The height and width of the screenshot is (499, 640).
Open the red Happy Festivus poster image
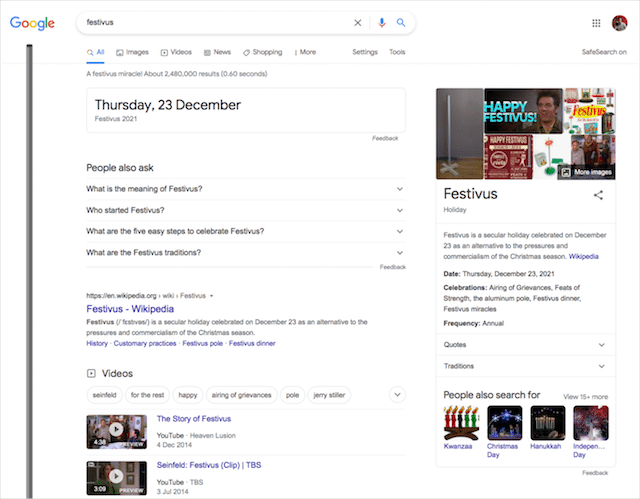pos(508,157)
